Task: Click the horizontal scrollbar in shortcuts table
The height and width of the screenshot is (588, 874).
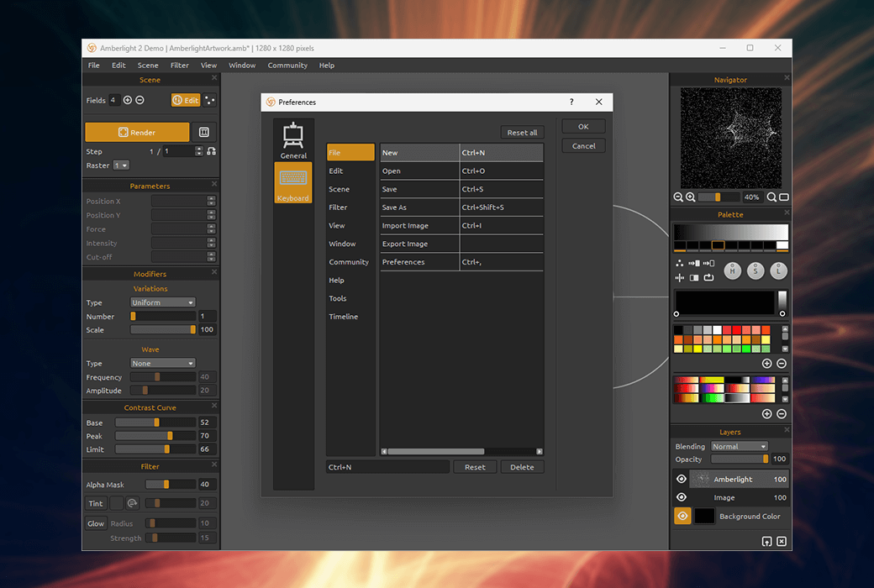Action: pos(461,451)
